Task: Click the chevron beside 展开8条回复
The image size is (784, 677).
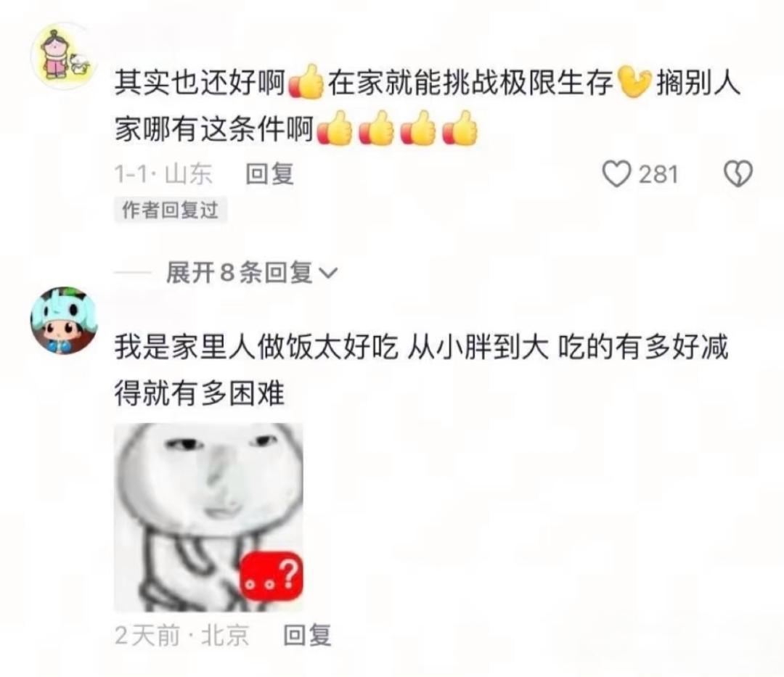Action: click(328, 274)
